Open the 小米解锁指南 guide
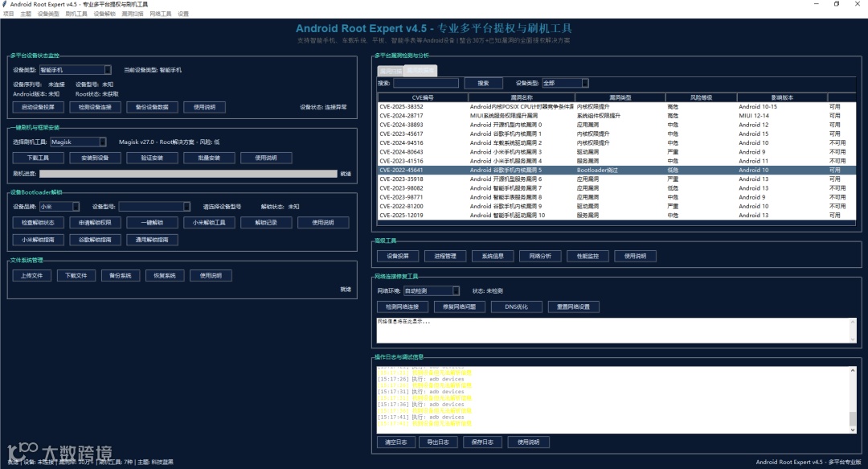 click(39, 240)
